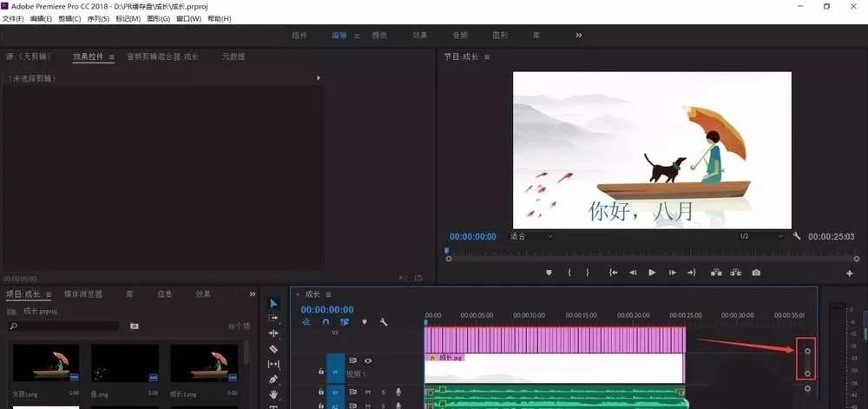The image size is (868, 409).
Task: Open the 音频剪辑混合器 tab
Action: (x=163, y=56)
